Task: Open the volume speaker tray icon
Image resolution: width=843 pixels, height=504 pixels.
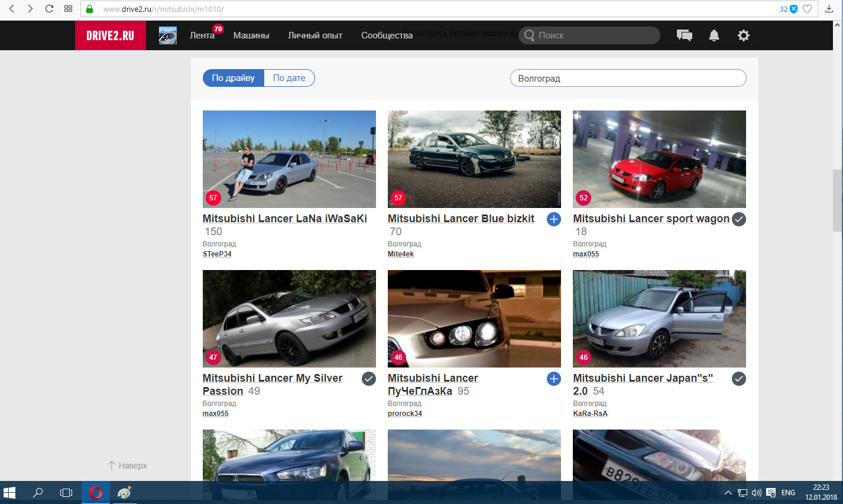Action: click(756, 493)
